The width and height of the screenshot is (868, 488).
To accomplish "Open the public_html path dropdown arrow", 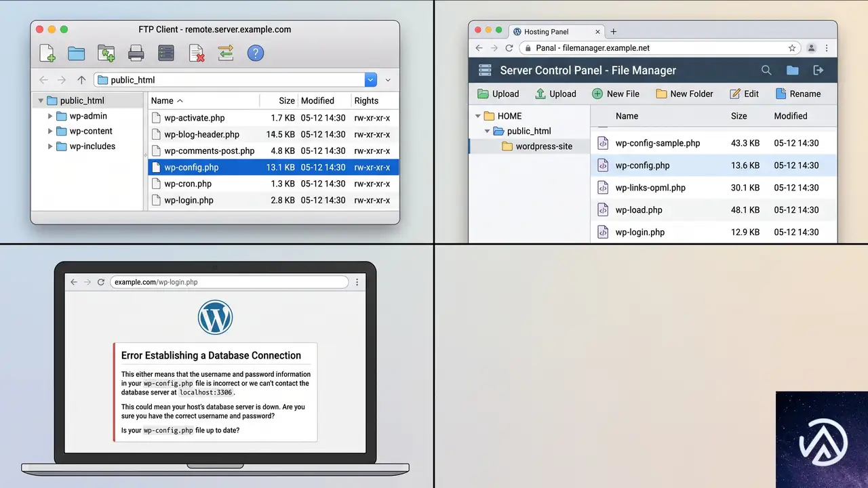I will pyautogui.click(x=371, y=80).
